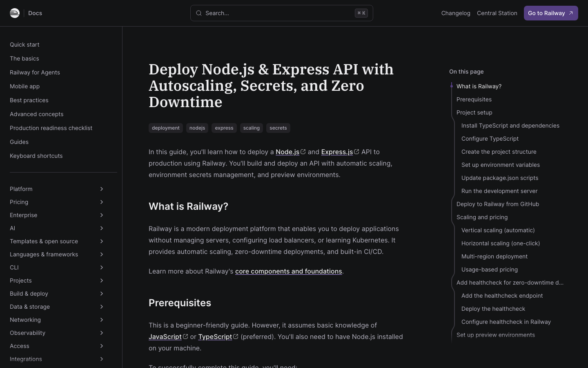The width and height of the screenshot is (588, 368).
Task: Expand the Data & storage chevron
Action: click(102, 307)
